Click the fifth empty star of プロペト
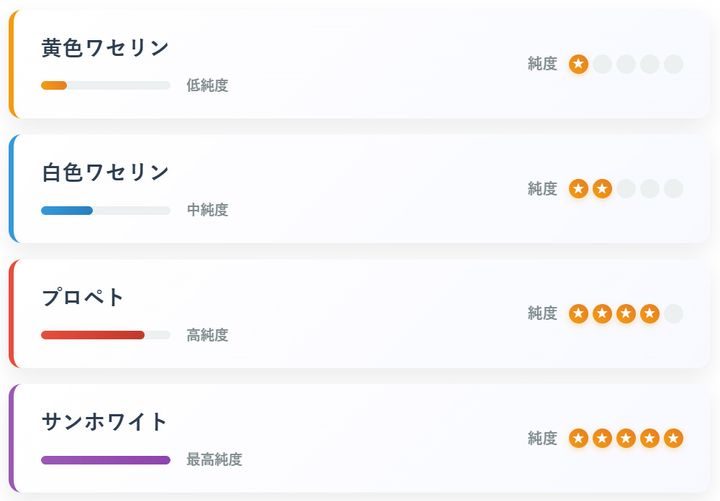Screen dimensions: 720x501 click(x=674, y=314)
